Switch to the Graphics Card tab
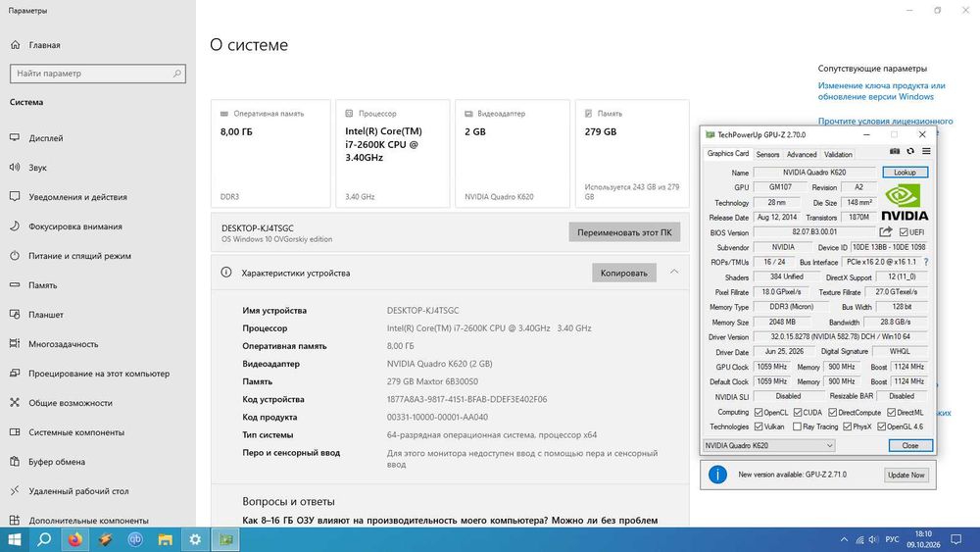This screenshot has height=552, width=980. (x=727, y=154)
